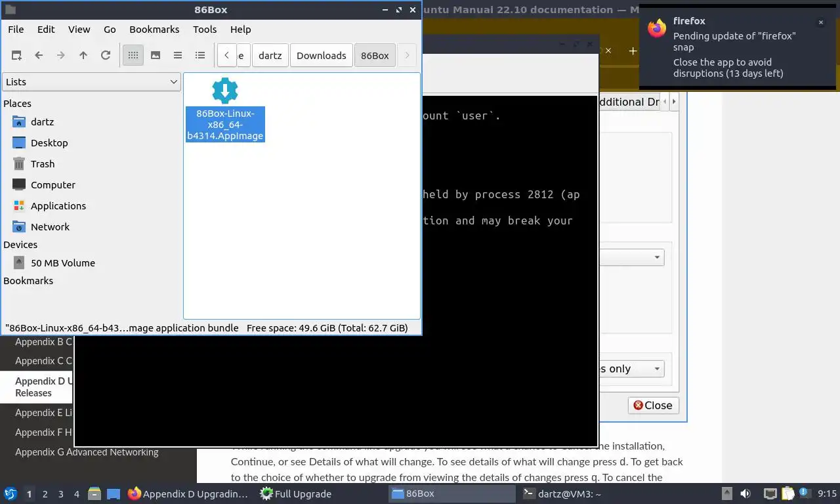The image size is (840, 504).
Task: Open Appendix C link in docs sidebar
Action: pos(43,360)
